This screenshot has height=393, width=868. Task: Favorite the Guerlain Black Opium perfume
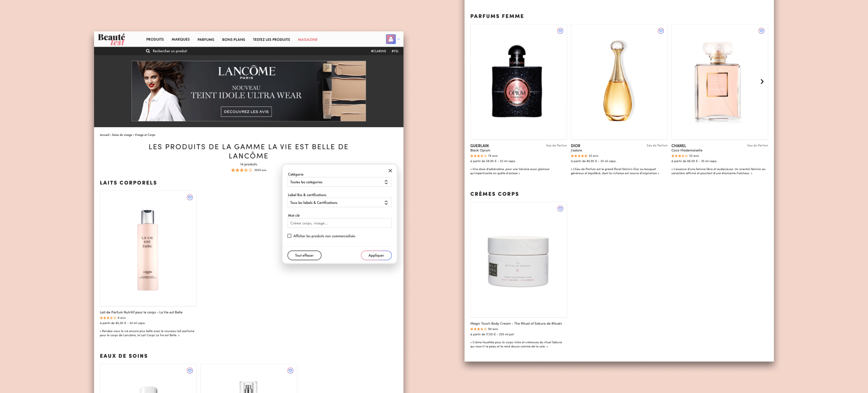tap(560, 31)
